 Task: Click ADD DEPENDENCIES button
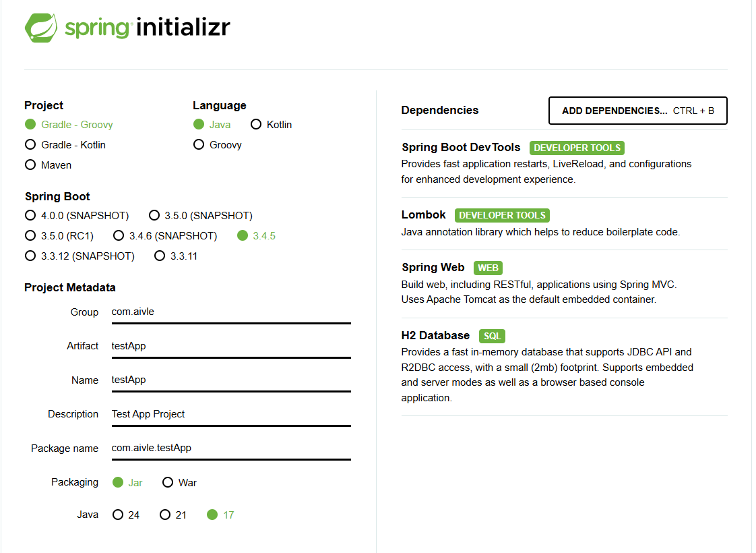638,111
